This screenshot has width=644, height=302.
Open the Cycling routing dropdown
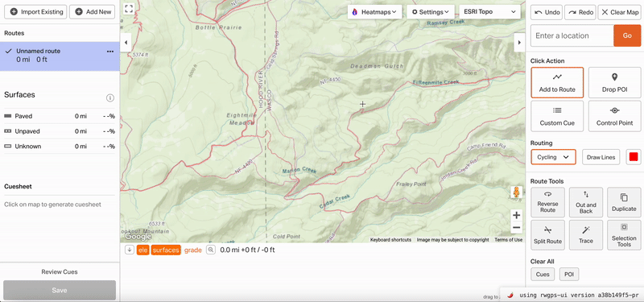click(x=553, y=157)
